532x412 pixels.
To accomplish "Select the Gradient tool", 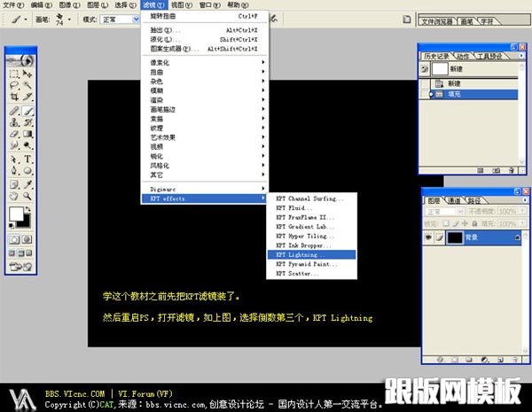I will (27, 134).
